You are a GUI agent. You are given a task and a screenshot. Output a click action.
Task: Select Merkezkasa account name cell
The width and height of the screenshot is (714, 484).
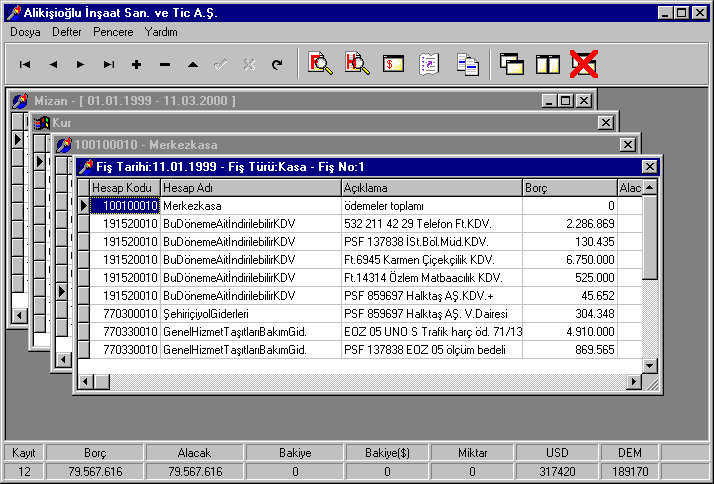(250, 206)
